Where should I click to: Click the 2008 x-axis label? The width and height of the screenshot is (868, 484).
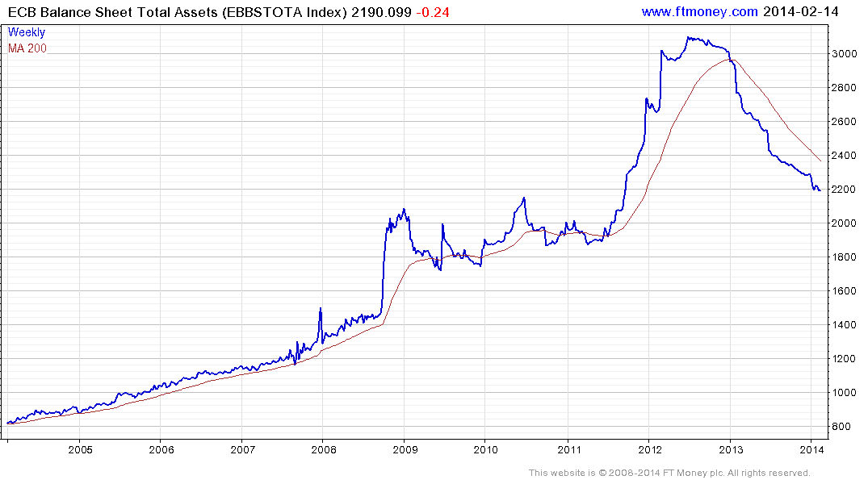[324, 449]
